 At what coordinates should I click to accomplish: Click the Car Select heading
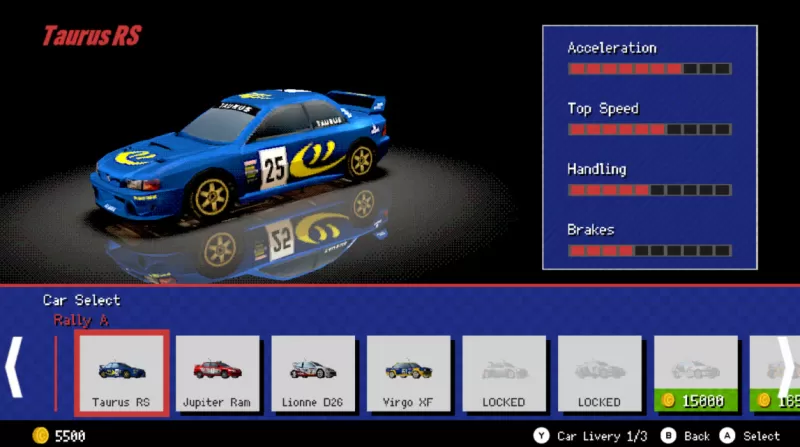point(82,300)
